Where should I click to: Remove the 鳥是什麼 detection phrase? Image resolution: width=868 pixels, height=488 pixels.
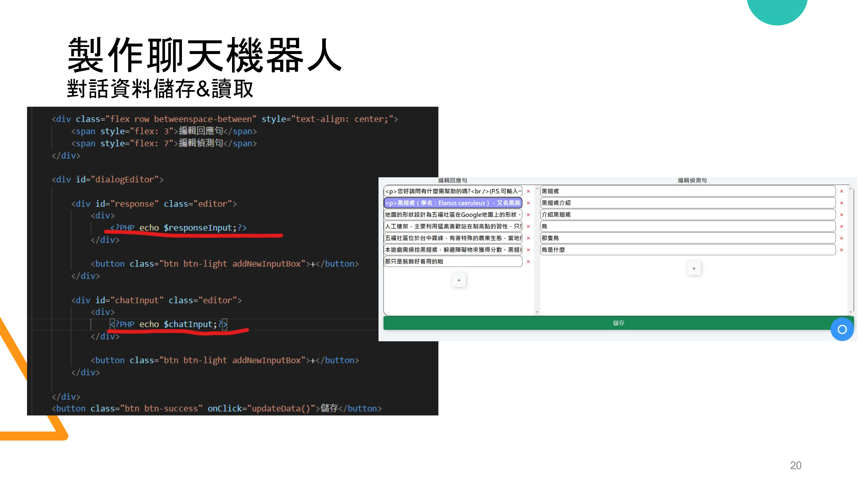(x=841, y=250)
